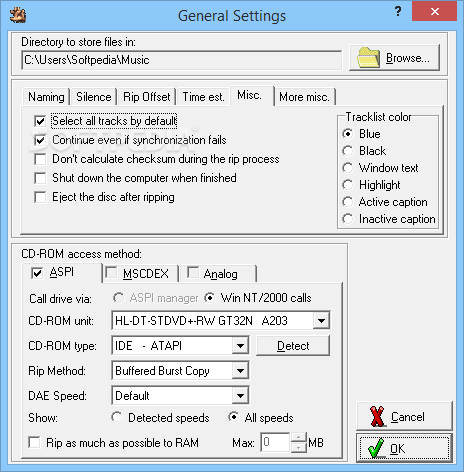Open the More misc. tab

pyautogui.click(x=305, y=97)
